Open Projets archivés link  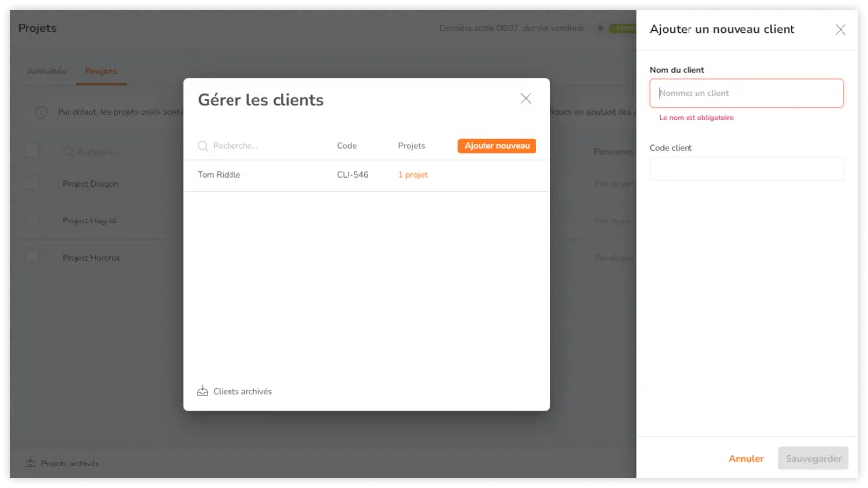click(x=70, y=464)
